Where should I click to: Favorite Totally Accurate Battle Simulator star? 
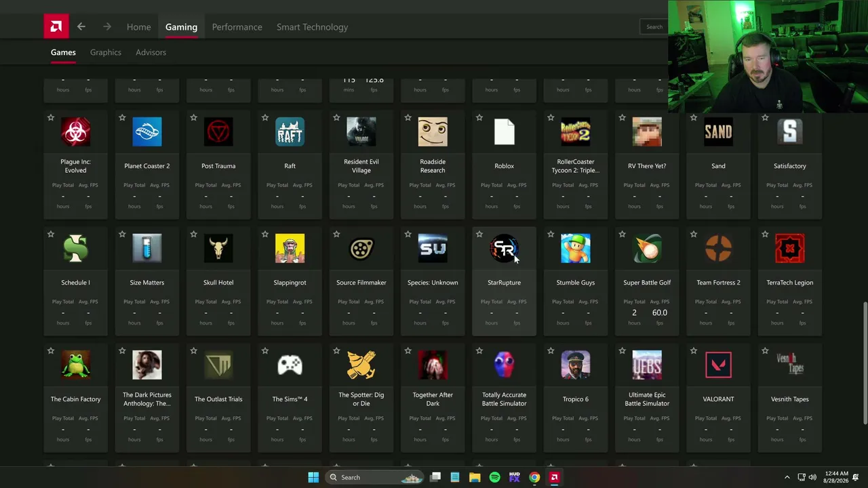click(x=479, y=351)
